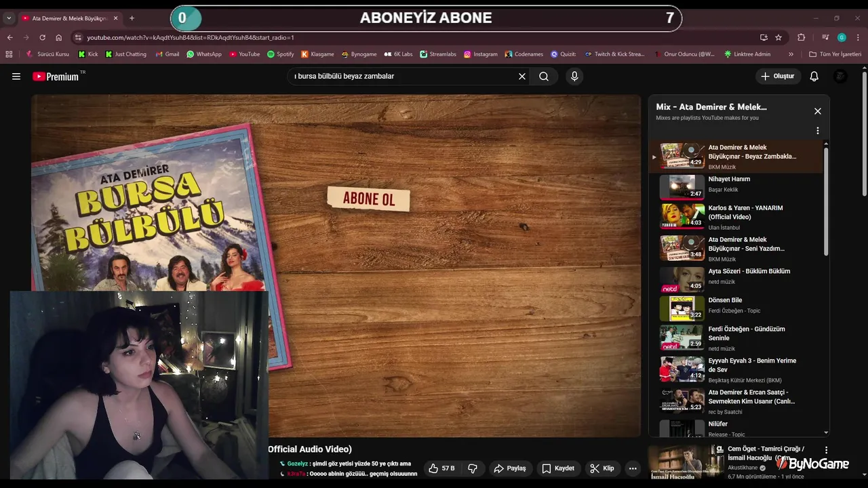Image resolution: width=868 pixels, height=488 pixels.
Task: Click the magnifier search button
Action: 544,77
